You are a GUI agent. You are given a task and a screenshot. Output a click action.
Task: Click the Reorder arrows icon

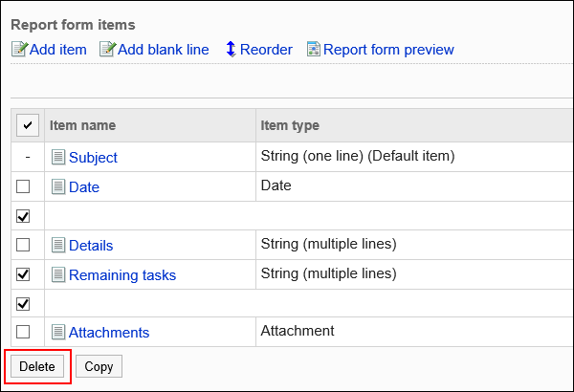(x=231, y=49)
